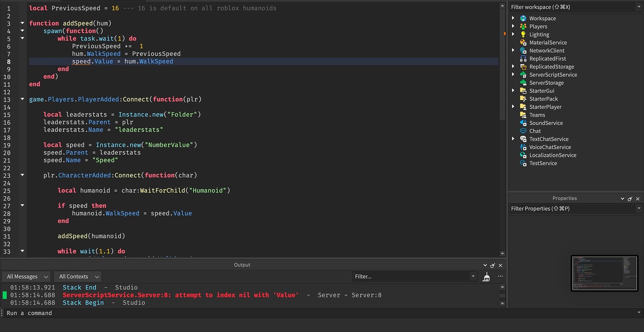This screenshot has width=644, height=332.
Task: Click the Filter Properties search field
Action: coord(572,208)
